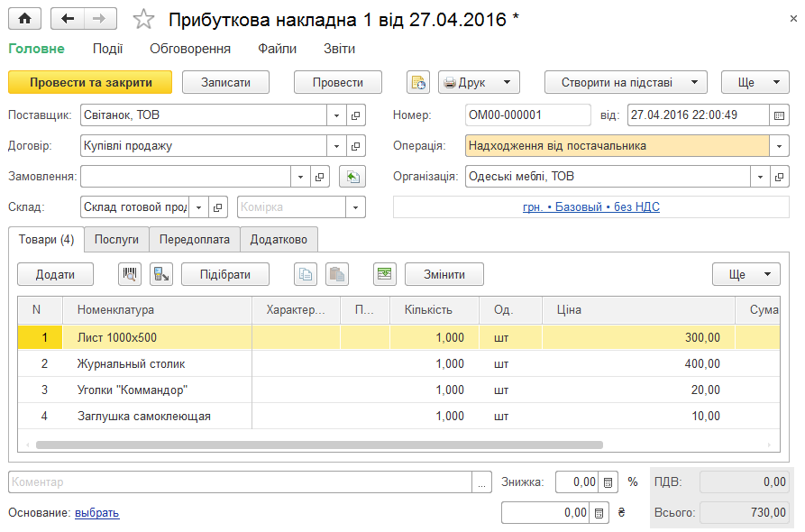Switch to the Додатково tab
805x532 pixels.
pyautogui.click(x=279, y=239)
